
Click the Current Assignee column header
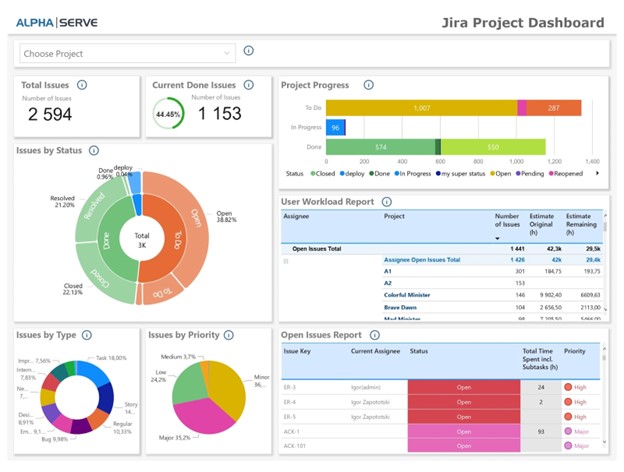tap(375, 351)
